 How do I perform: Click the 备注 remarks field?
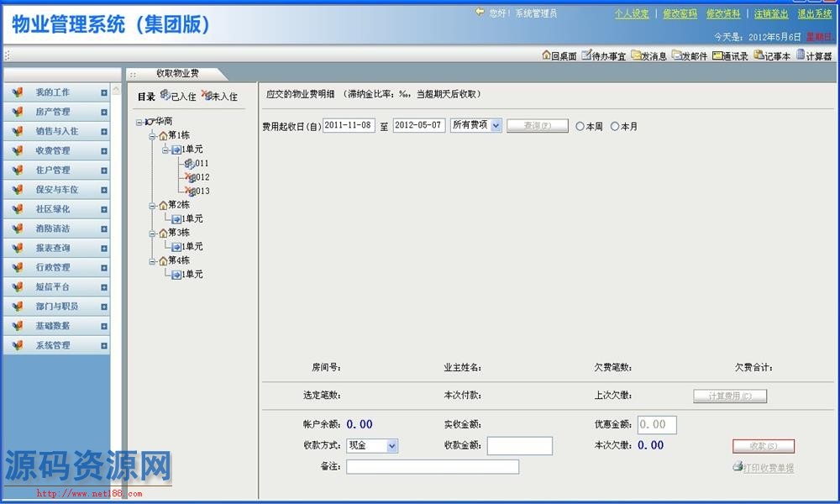coord(433,467)
